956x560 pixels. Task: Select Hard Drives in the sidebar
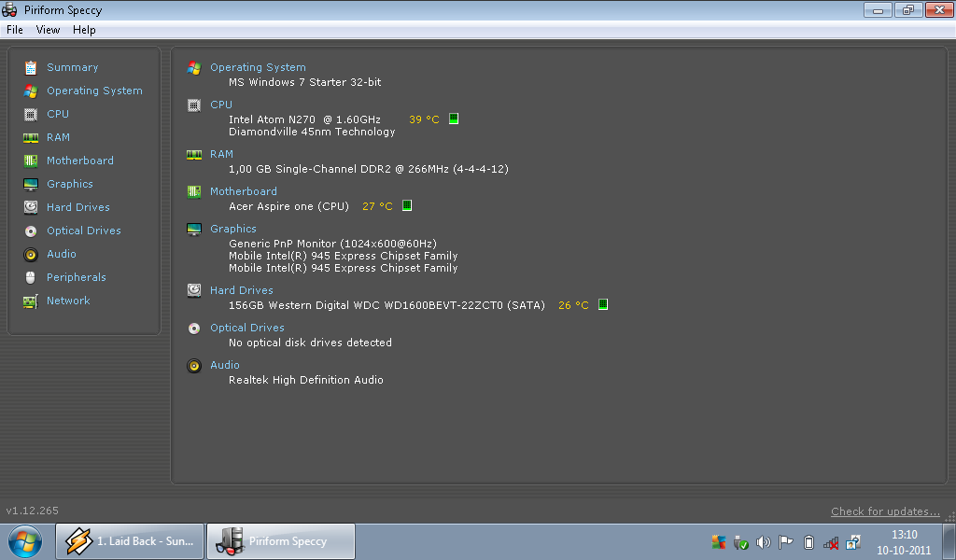point(78,207)
